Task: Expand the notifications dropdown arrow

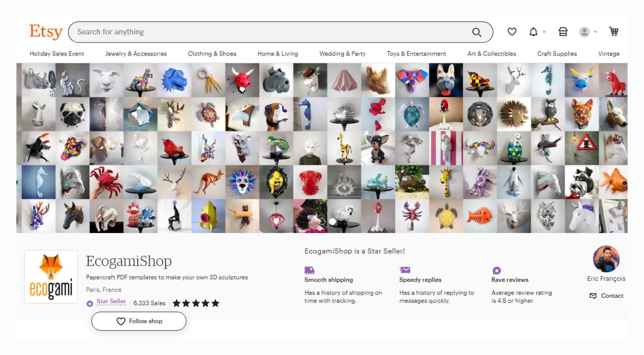Action: click(544, 32)
